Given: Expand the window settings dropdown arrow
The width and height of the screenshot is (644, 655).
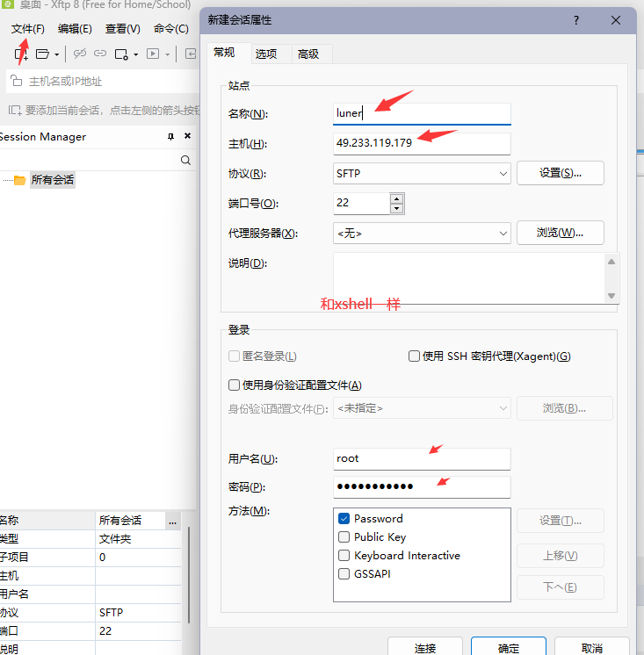Looking at the screenshot, I should (x=135, y=54).
